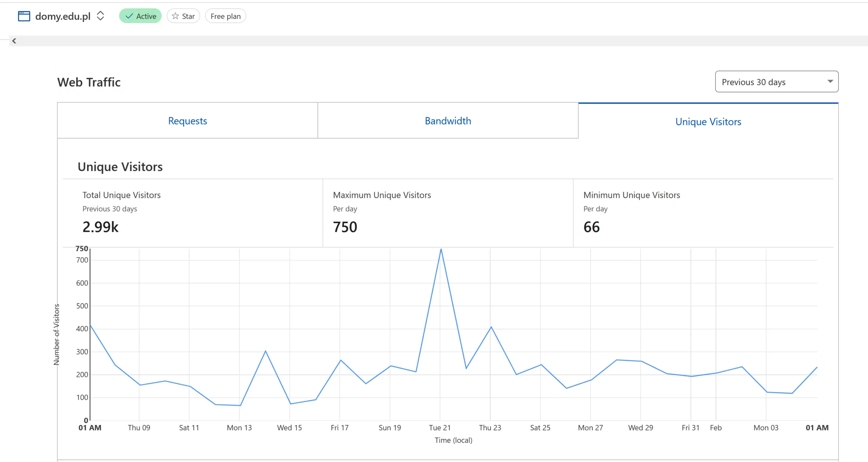Viewport: 868px width, 462px height.
Task: Switch to the Bandwidth tab
Action: point(448,121)
